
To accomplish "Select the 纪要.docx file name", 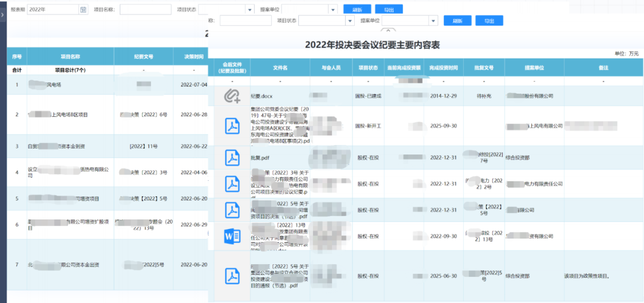I will click(263, 96).
